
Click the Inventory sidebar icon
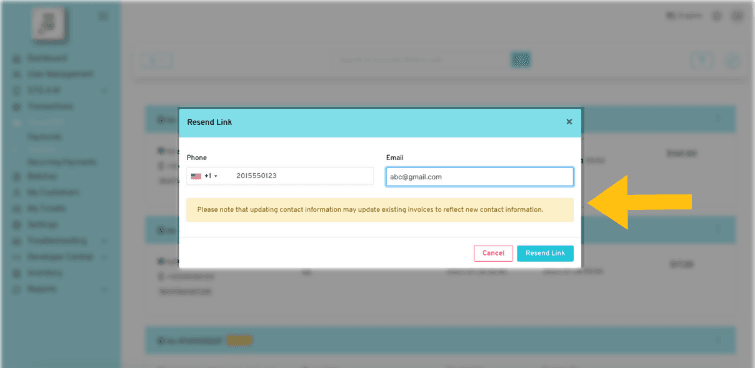point(17,273)
